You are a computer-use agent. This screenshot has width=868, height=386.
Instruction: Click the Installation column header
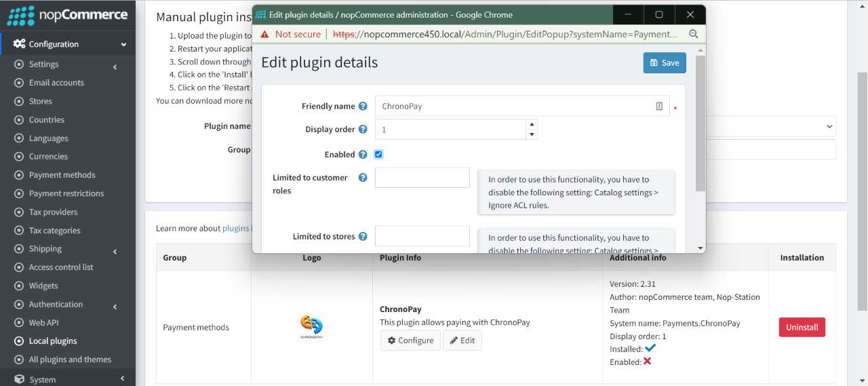(802, 258)
